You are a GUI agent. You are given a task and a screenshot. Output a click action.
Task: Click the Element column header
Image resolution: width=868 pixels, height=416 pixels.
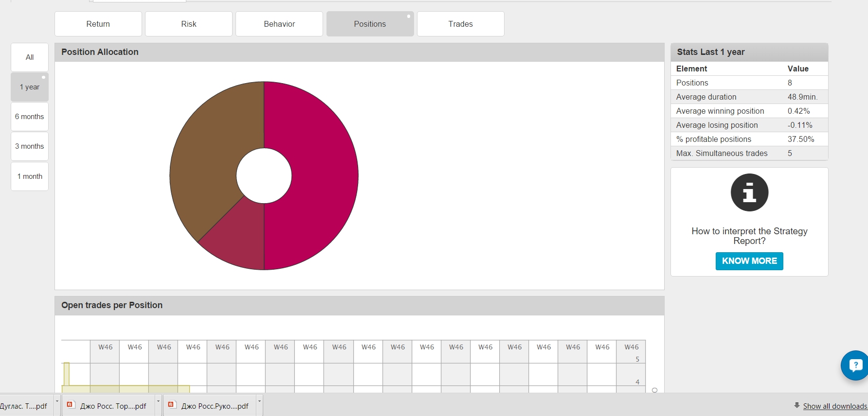pyautogui.click(x=691, y=69)
